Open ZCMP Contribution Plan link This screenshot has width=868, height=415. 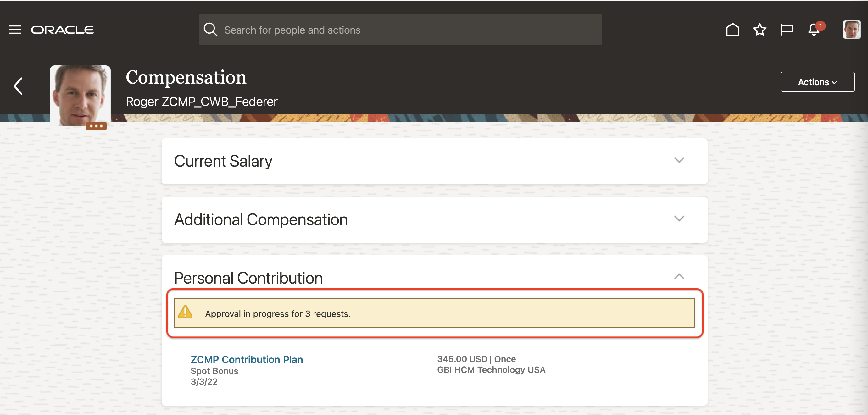pos(247,359)
